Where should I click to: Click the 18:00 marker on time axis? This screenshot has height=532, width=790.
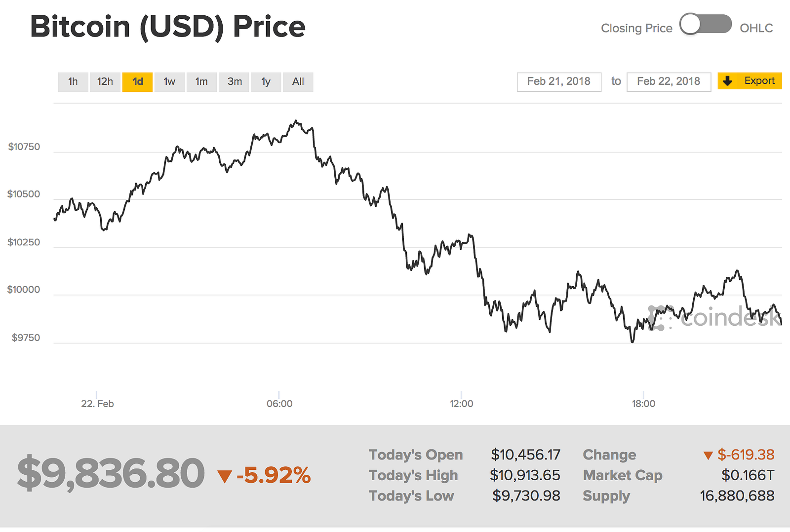tap(643, 404)
